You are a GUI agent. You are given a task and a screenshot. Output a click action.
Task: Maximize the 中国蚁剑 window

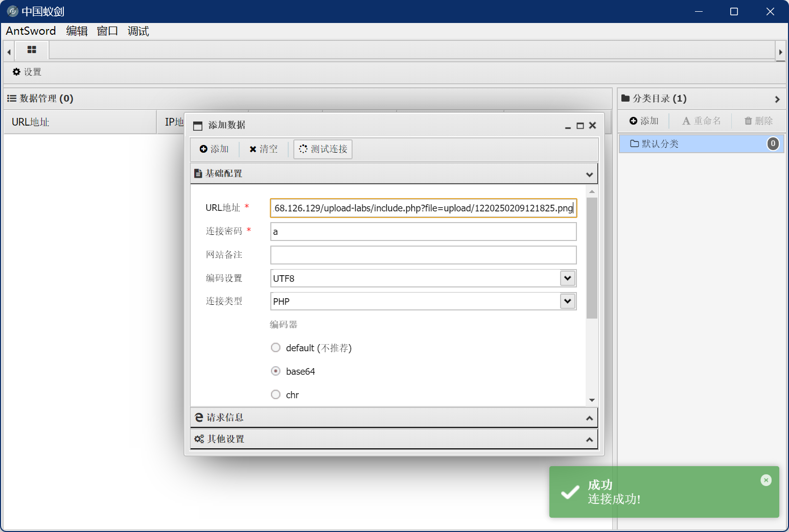click(x=734, y=11)
